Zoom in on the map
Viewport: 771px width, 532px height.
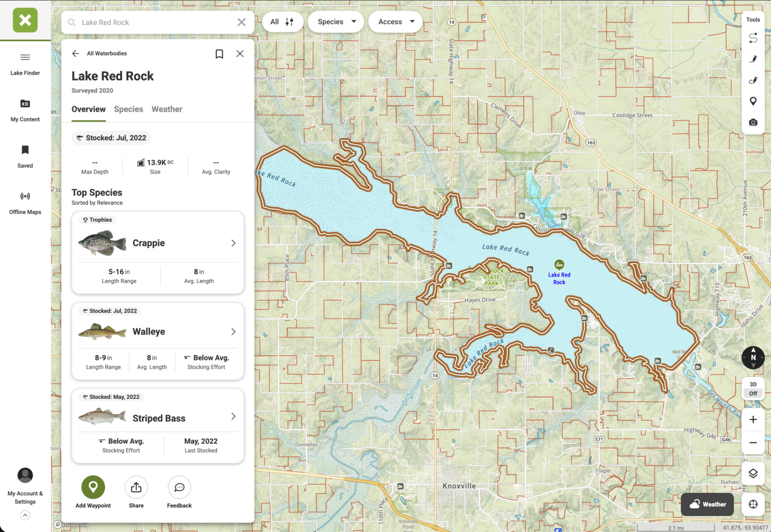(x=753, y=420)
